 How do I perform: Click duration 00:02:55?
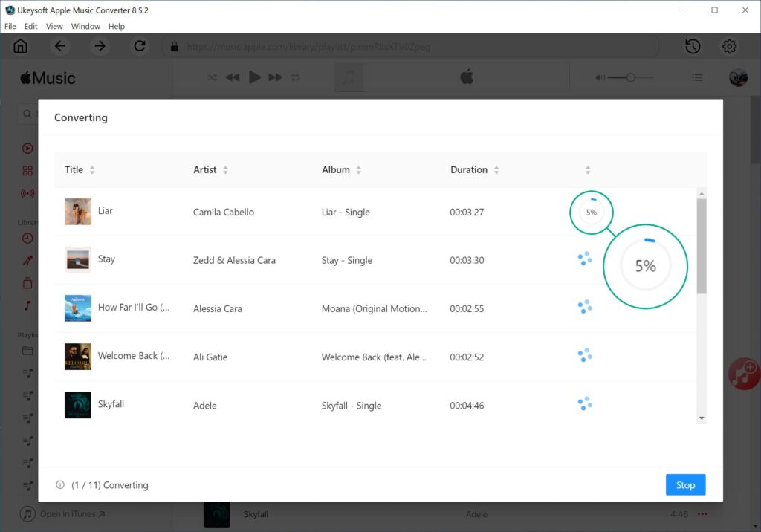pos(467,308)
